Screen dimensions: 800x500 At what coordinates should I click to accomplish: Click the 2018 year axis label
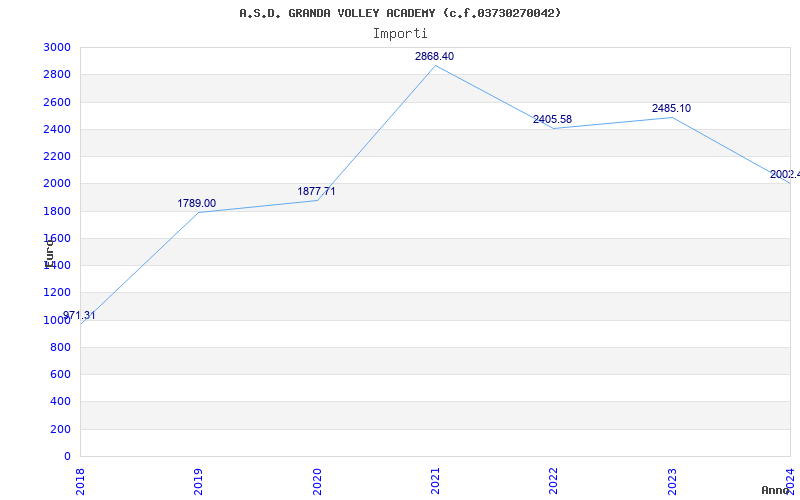point(80,482)
